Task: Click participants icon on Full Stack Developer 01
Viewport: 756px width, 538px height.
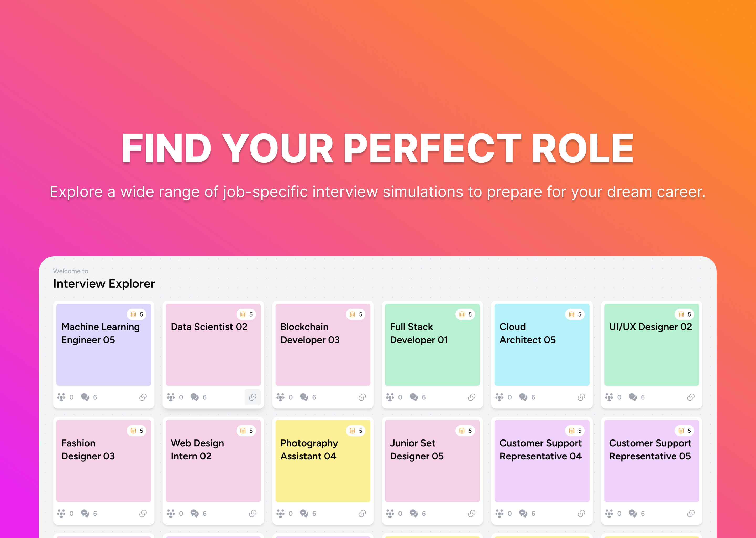Action: (x=390, y=397)
